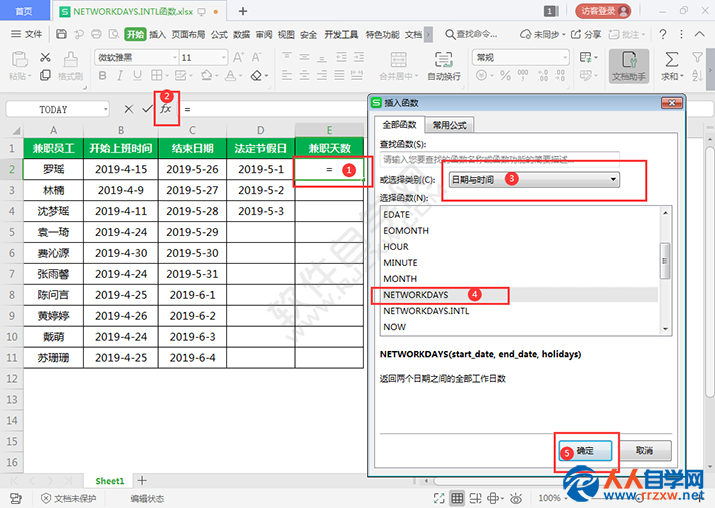Open the Document Assistant tool
The width and height of the screenshot is (715, 508).
(629, 66)
